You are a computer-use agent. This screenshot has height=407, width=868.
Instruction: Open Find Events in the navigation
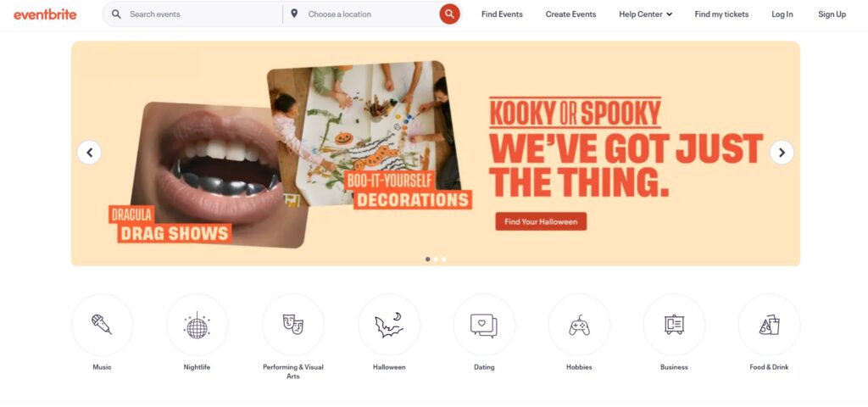[502, 14]
